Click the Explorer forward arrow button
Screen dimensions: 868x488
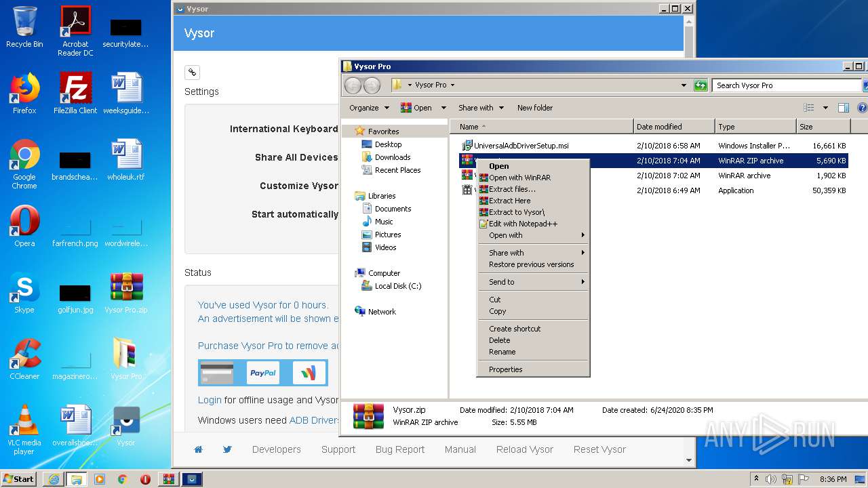coord(372,85)
